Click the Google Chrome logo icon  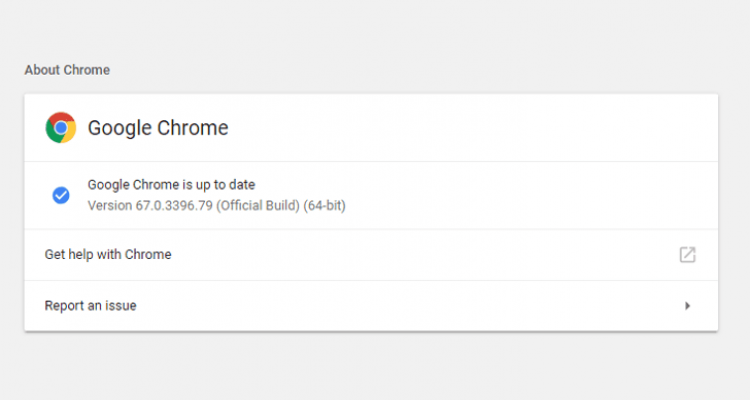(61, 128)
